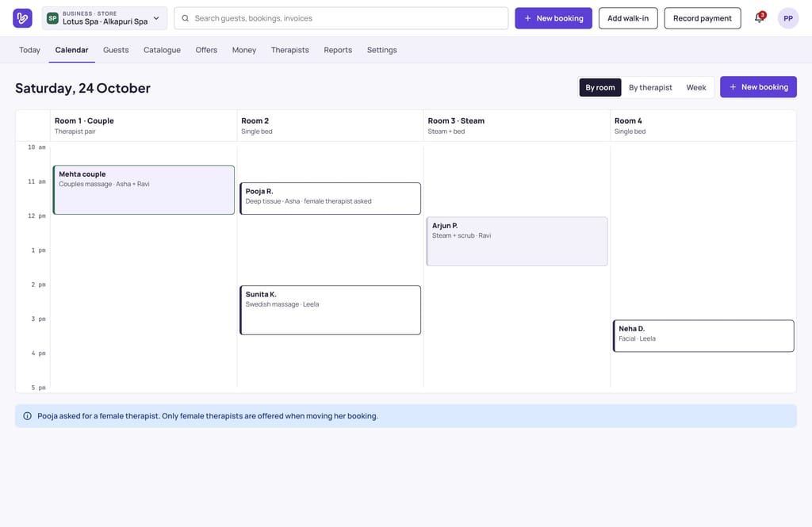The height and width of the screenshot is (527, 812).
Task: Open the Pooja R. deep tissue booking
Action: point(331,198)
